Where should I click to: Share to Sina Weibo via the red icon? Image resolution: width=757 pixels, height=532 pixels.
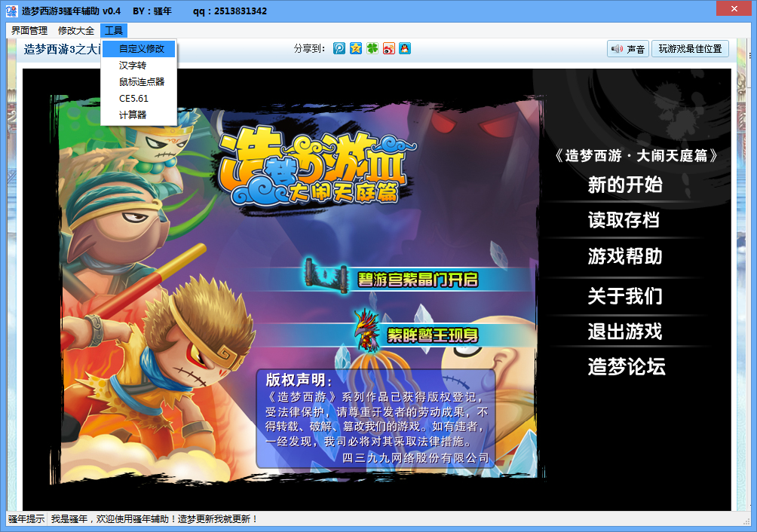pos(388,48)
